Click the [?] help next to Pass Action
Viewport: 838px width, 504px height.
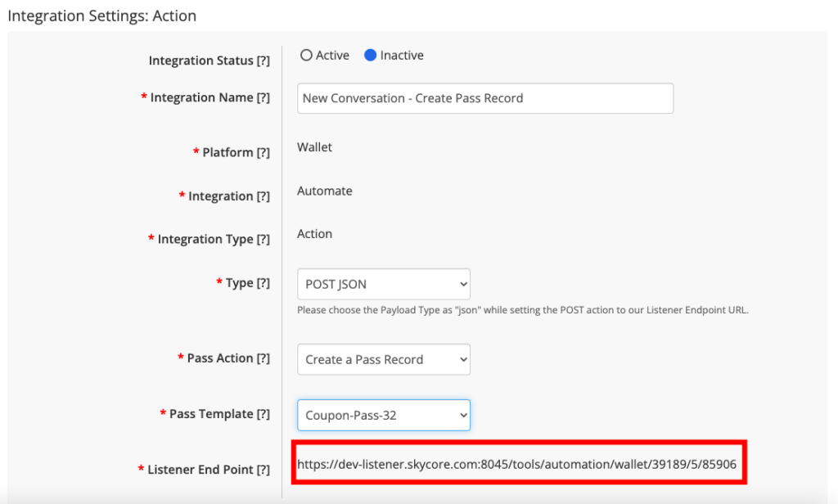coord(263,358)
